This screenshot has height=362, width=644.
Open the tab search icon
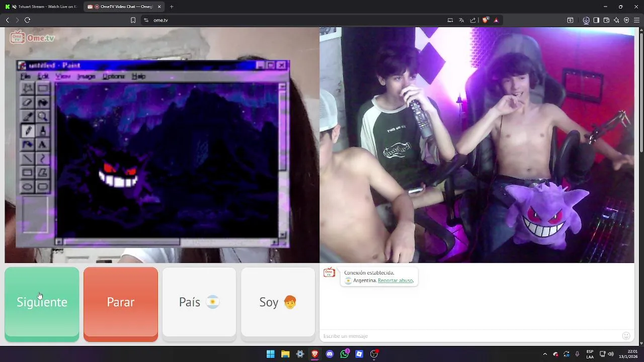click(570, 20)
